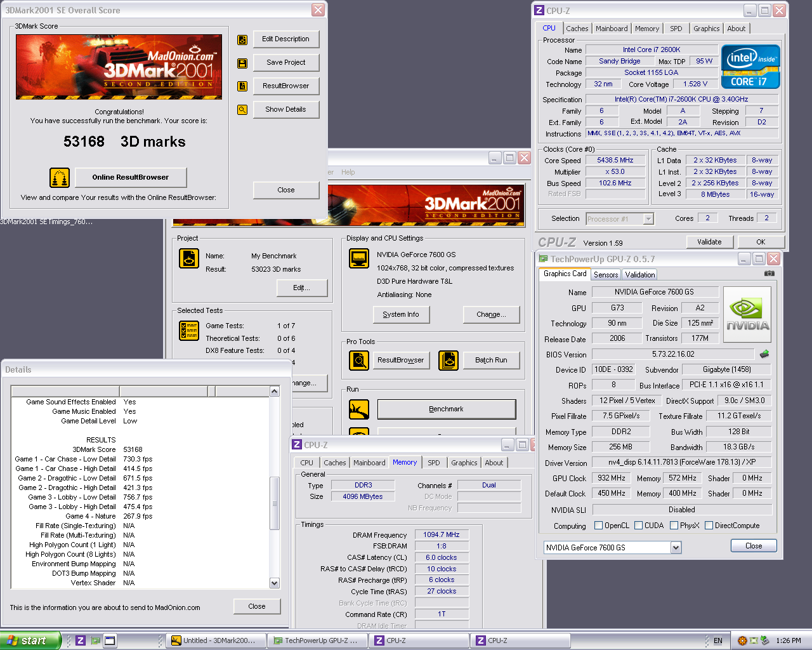Image resolution: width=812 pixels, height=650 pixels.
Task: Click the Benchmark run icon in Run section
Action: point(359,409)
